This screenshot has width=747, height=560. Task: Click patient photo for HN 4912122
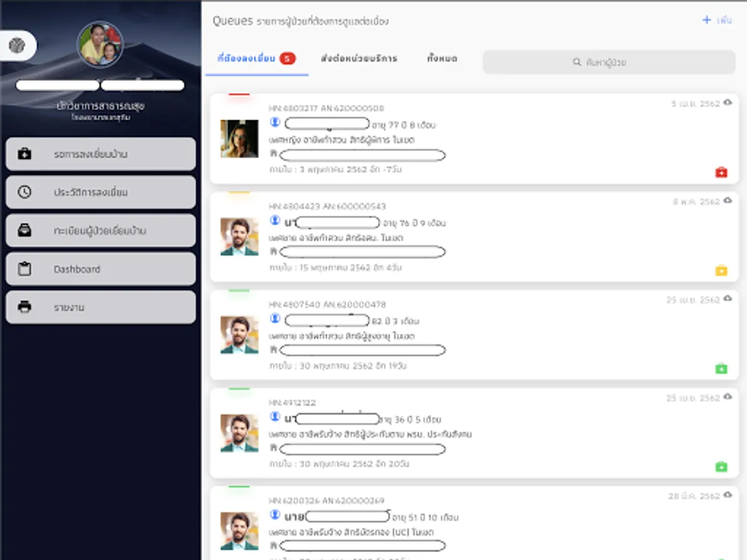(239, 434)
